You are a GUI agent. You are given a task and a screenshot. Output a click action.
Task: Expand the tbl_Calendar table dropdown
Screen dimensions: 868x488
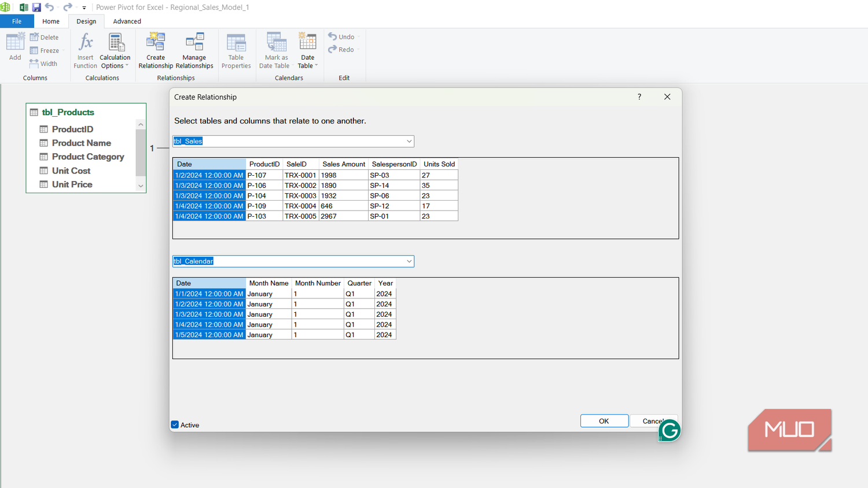409,261
